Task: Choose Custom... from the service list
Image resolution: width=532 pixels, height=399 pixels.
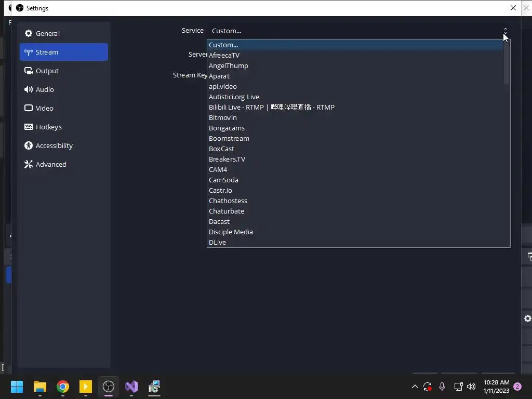Action: click(x=355, y=45)
